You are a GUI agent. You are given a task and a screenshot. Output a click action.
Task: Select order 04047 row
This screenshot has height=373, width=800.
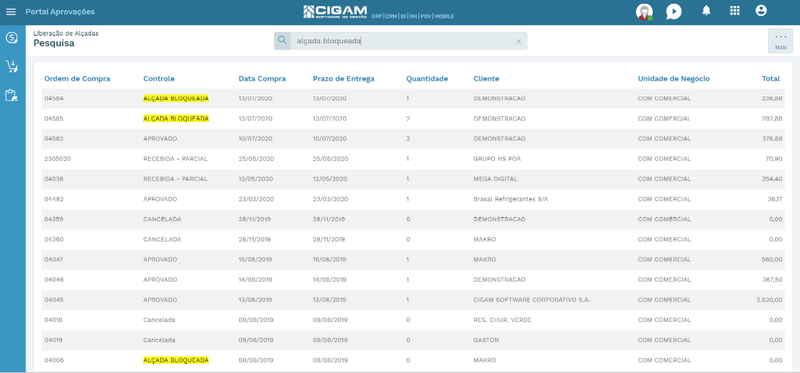point(413,259)
